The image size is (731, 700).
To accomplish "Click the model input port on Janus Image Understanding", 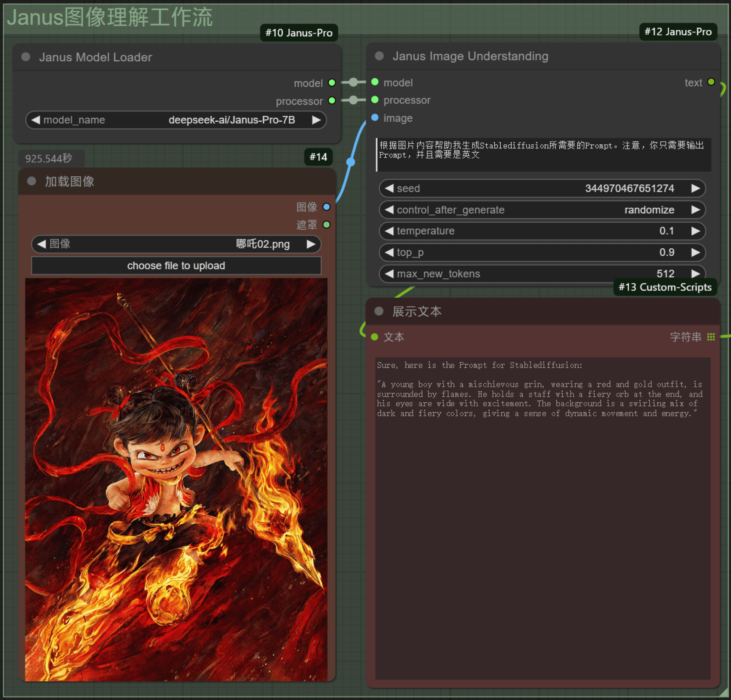I will coord(375,82).
